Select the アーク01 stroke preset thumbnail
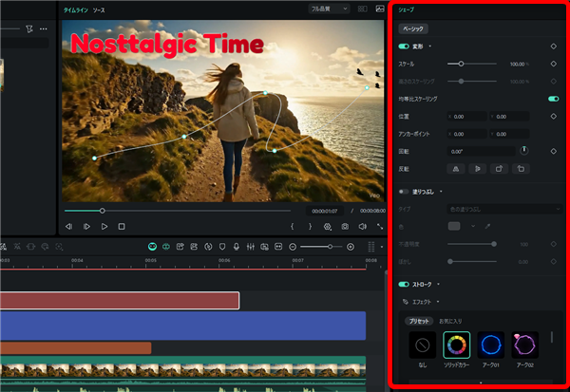Viewport: 570px width, 392px height. (491, 345)
